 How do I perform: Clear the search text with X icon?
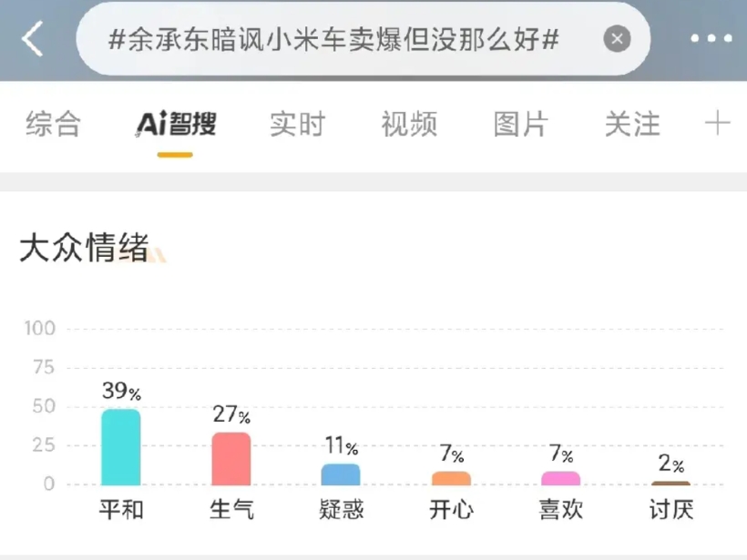click(617, 38)
